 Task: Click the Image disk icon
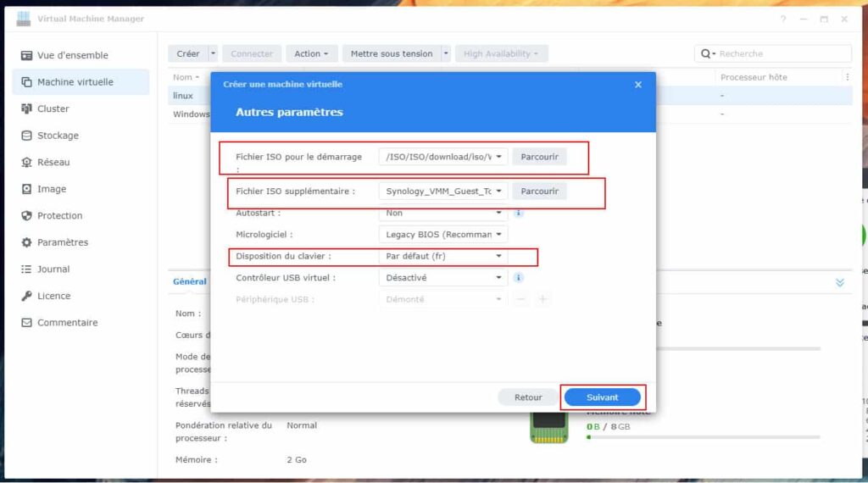(x=26, y=189)
